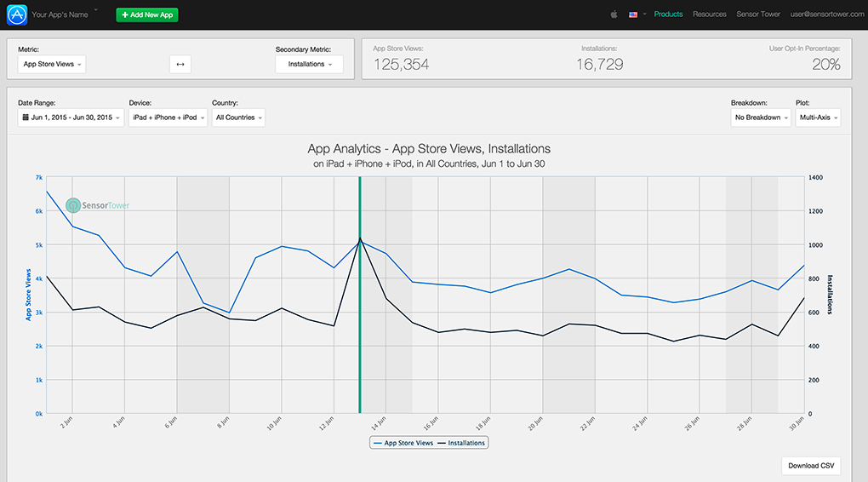Toggle App Store Views series in legend
The height and width of the screenshot is (482, 868).
(x=403, y=443)
